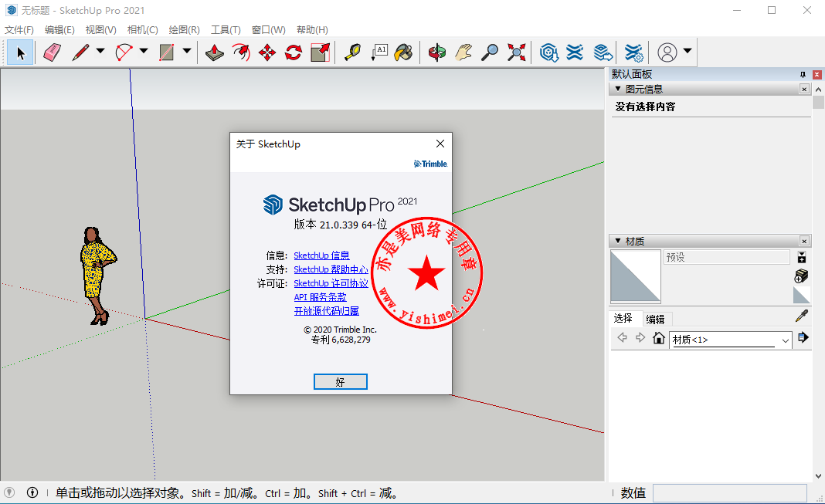Set default material swatch
This screenshot has width=825, height=504.
(x=801, y=295)
